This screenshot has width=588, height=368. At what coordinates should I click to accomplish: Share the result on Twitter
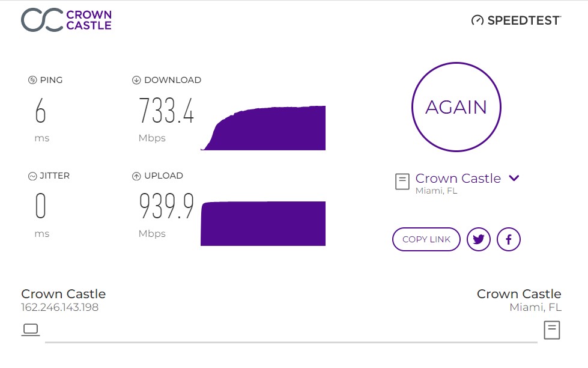point(478,239)
